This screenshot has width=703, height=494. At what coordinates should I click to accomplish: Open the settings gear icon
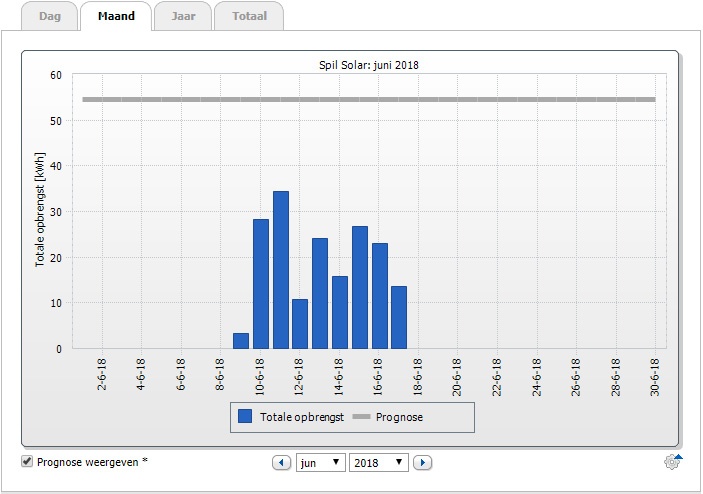[673, 462]
